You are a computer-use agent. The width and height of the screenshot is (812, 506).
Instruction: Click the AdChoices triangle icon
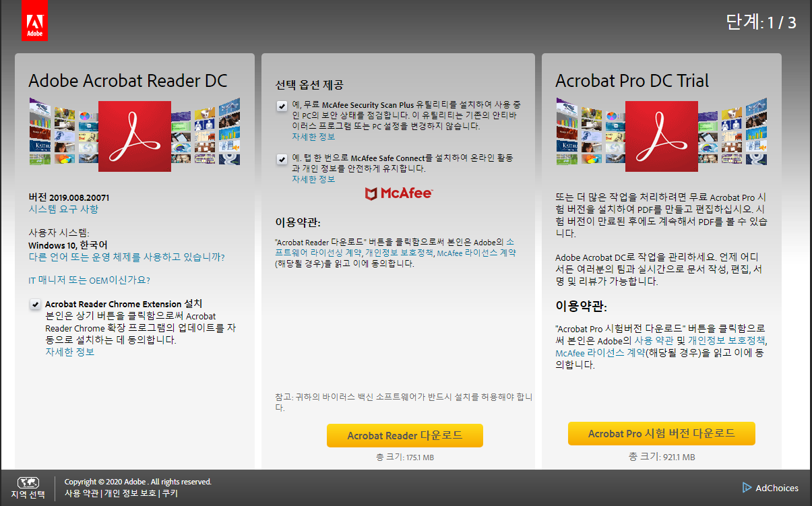(747, 488)
